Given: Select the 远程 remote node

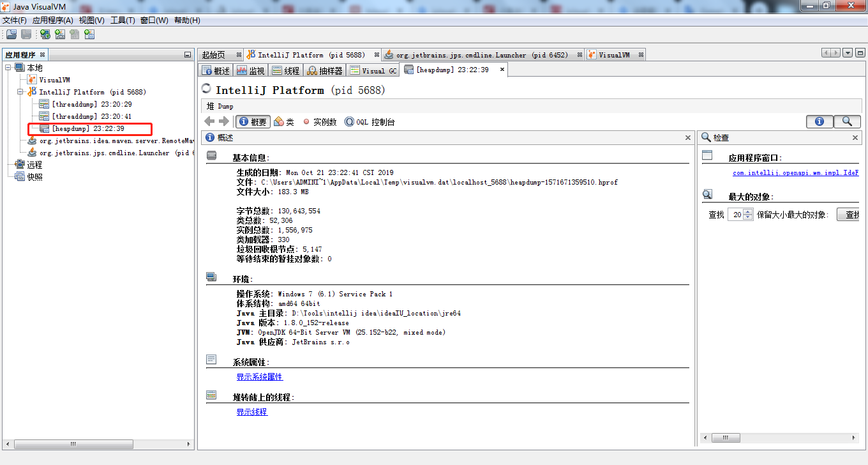Looking at the screenshot, I should click(x=29, y=165).
